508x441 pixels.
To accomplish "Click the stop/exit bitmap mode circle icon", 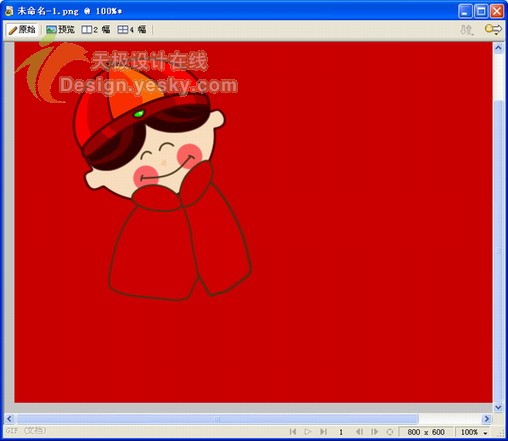I will [389, 432].
